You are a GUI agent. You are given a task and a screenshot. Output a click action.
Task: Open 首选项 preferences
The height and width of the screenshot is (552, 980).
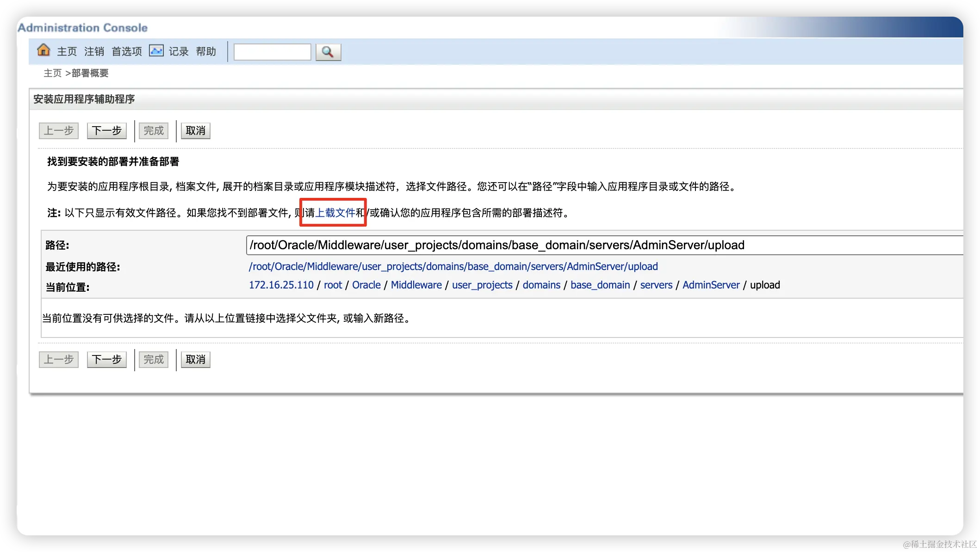[126, 51]
